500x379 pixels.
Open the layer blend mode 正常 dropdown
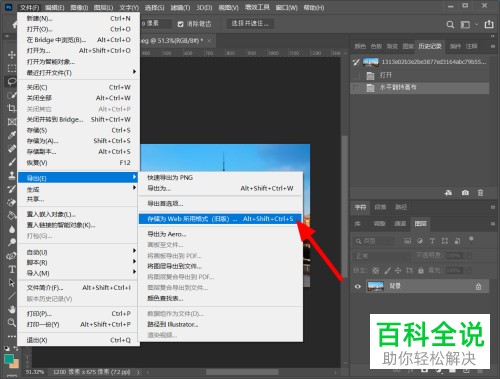pos(382,256)
